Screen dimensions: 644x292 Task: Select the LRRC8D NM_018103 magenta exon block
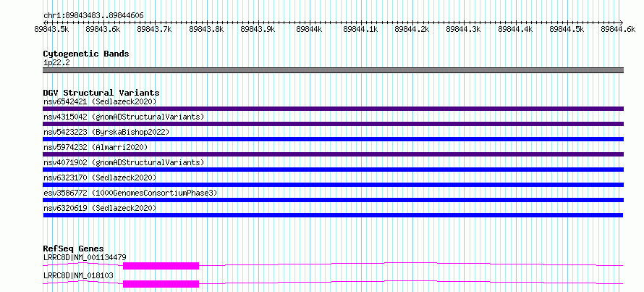tap(161, 284)
